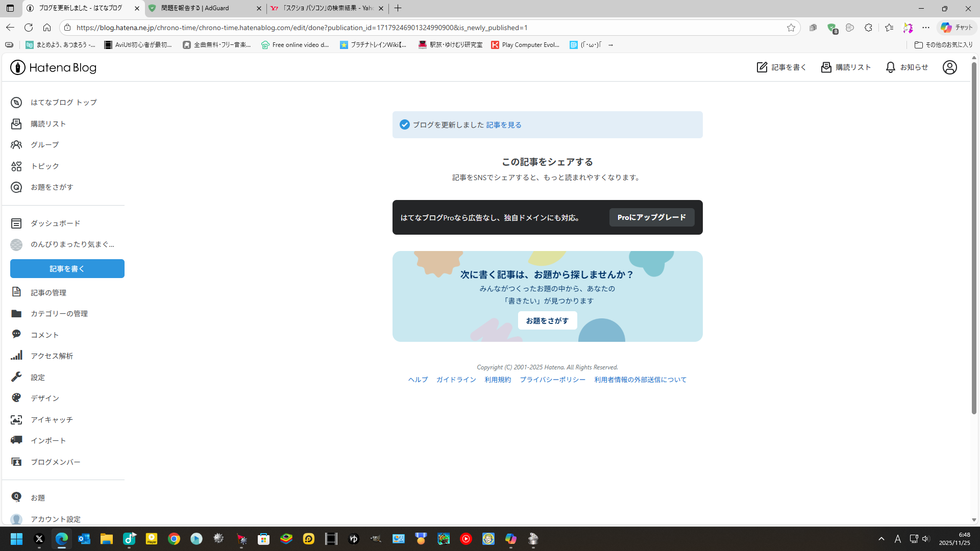Open インポート via the truck icon
Screen dimensions: 980x551
click(16, 440)
